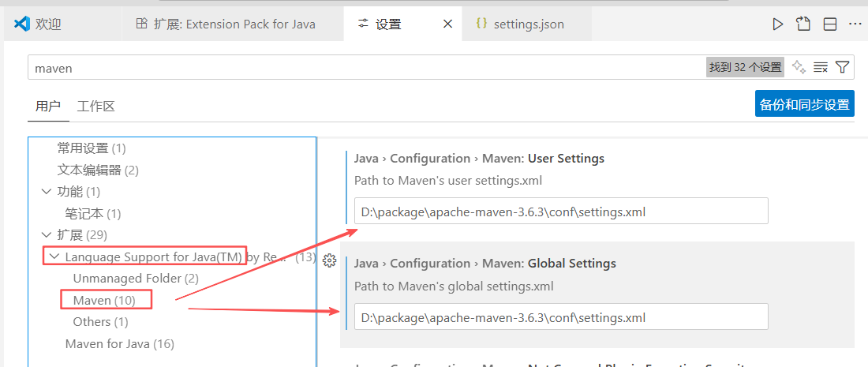This screenshot has height=367, width=868.
Task: Click the VS Code logo on 欢迎 tab
Action: 21,24
